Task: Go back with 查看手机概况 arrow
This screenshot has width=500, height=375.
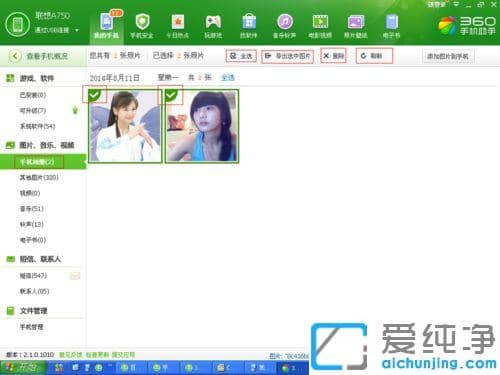Action: click(15, 56)
